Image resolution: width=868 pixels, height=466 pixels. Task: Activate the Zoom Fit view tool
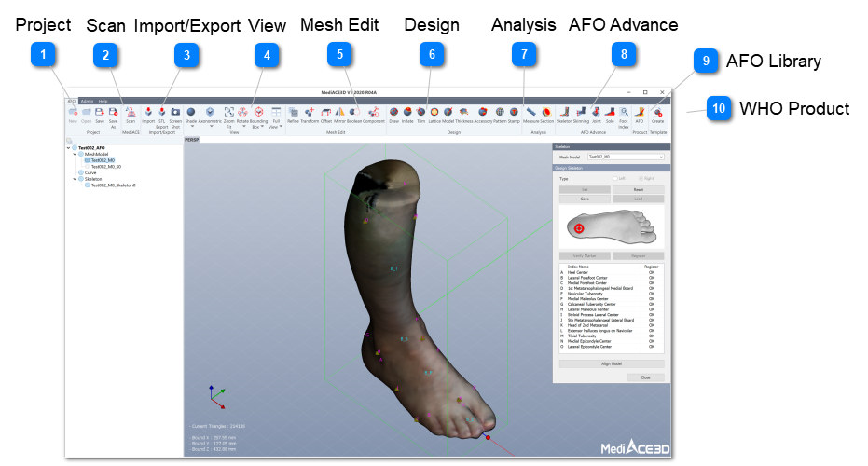coord(228,117)
